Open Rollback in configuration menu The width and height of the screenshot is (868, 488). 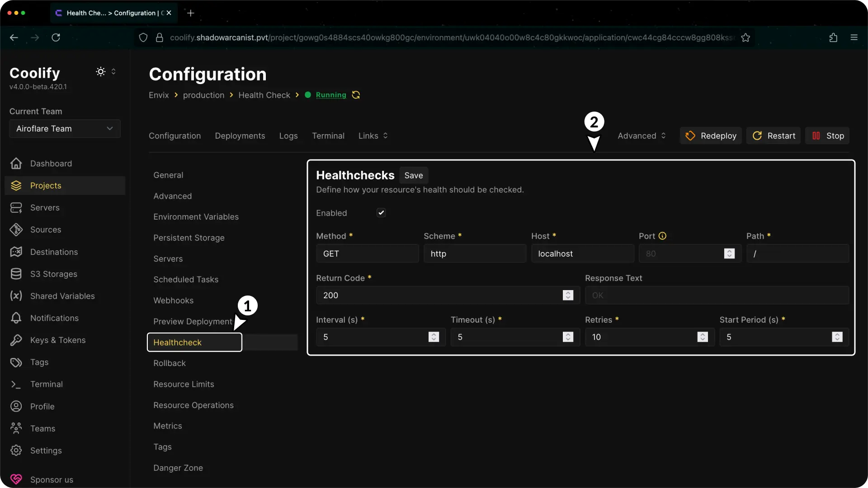[170, 363]
